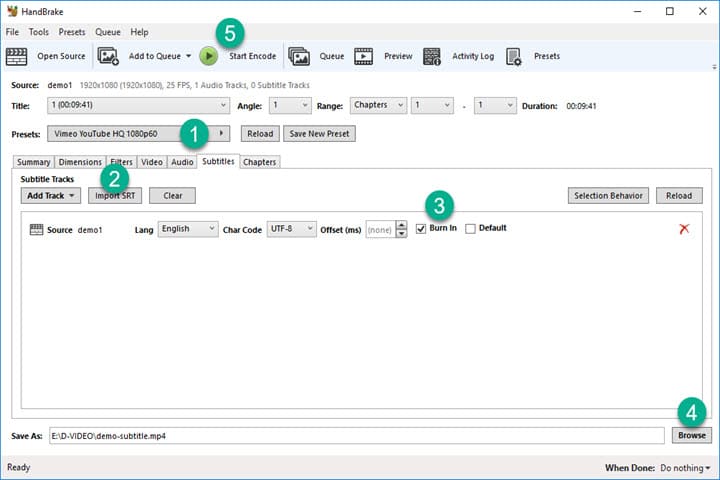
Task: Open the Activity Log icon
Action: 432,56
